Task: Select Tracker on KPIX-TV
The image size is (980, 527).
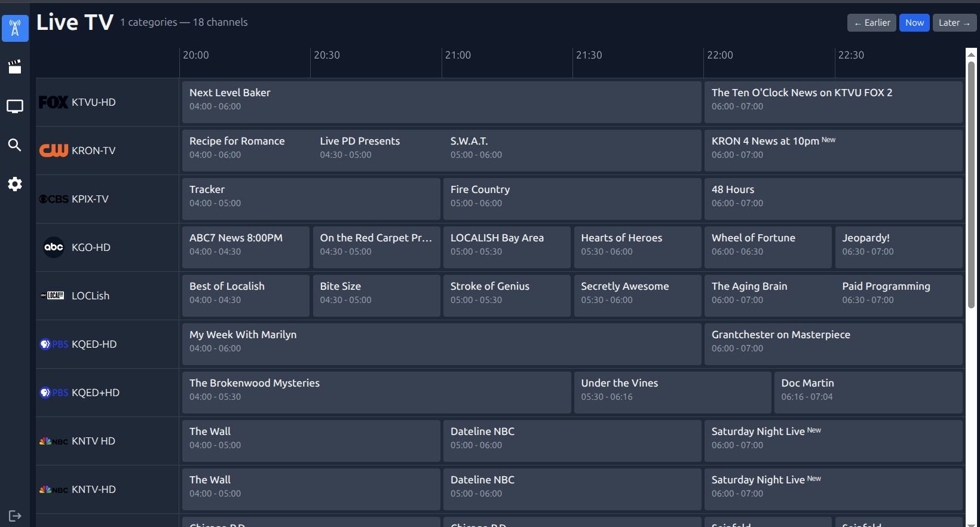Action: [x=311, y=199]
